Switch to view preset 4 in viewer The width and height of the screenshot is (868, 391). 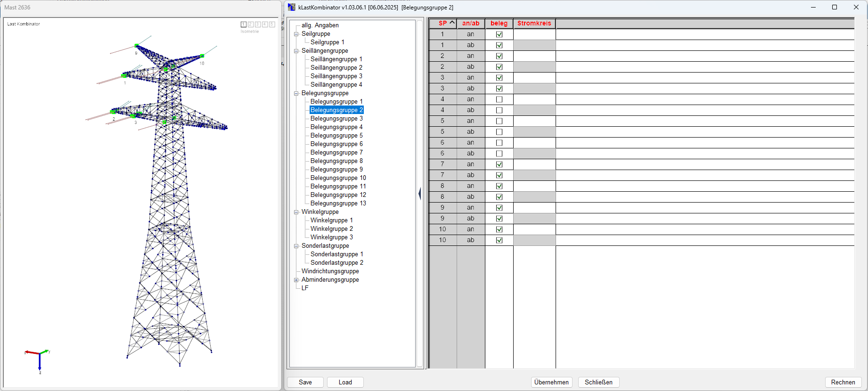click(265, 24)
